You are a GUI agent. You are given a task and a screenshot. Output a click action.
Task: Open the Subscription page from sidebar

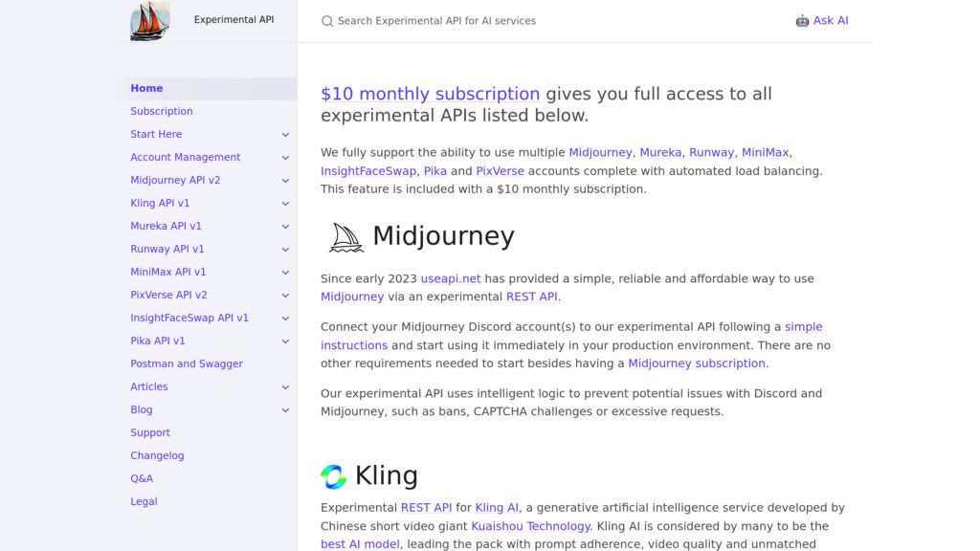tap(161, 111)
